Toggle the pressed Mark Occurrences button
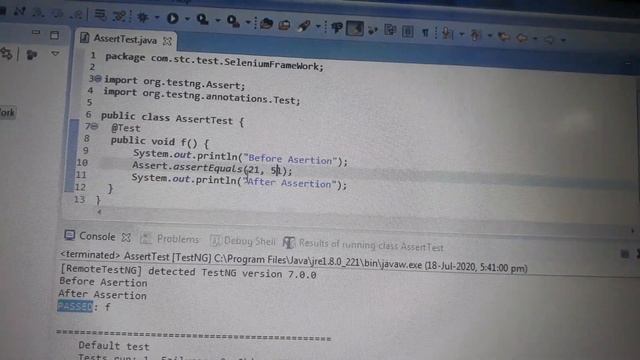 tap(355, 28)
